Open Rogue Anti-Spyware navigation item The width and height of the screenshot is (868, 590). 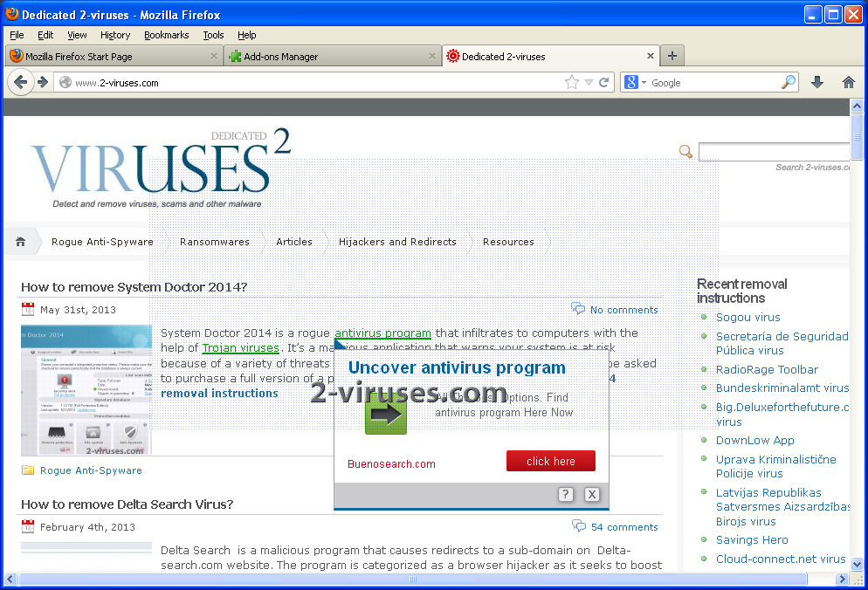(102, 242)
